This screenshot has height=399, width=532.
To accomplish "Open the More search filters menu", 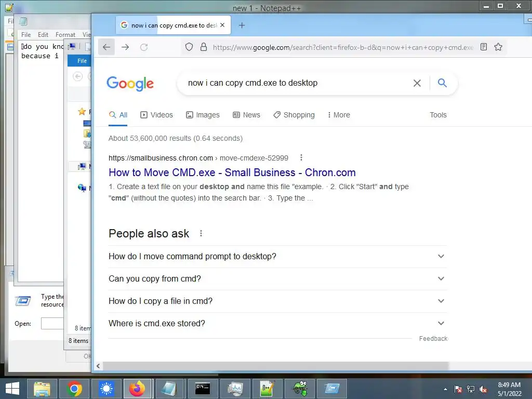I will pyautogui.click(x=339, y=115).
